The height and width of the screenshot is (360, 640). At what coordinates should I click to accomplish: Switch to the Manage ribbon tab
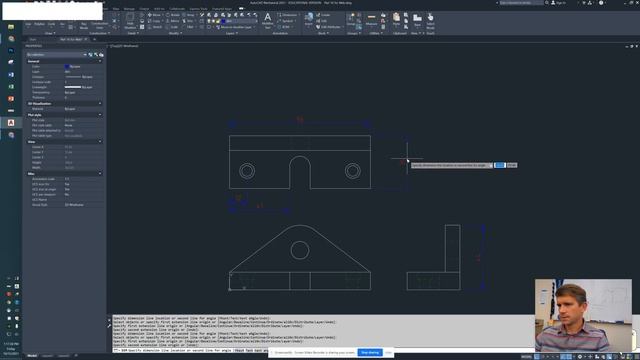pos(129,9)
